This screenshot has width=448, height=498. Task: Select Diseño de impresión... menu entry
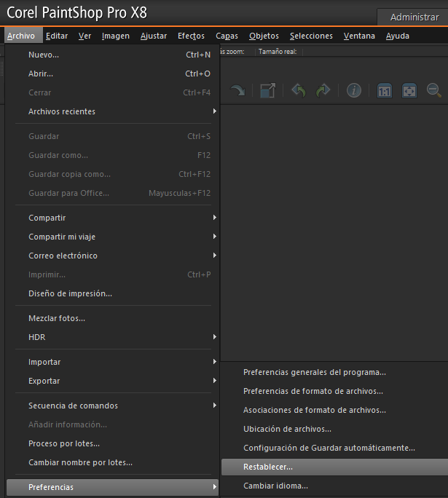click(x=113, y=293)
